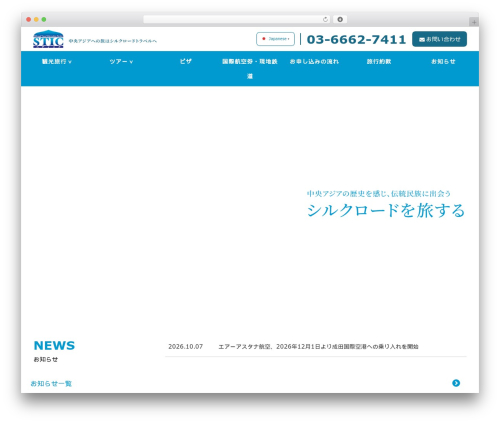Click the browser reload icon
The height and width of the screenshot is (423, 500).
[x=325, y=19]
